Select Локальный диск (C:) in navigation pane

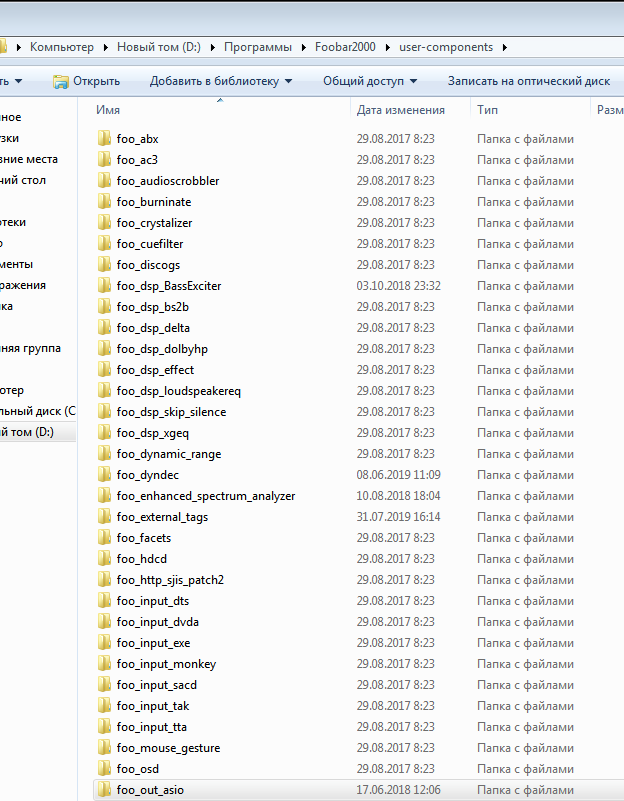pos(38,411)
